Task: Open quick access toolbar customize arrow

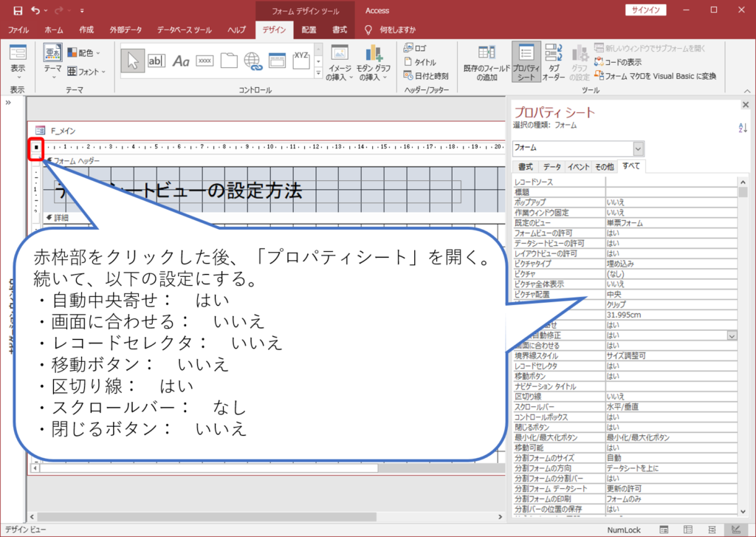Action: [82, 10]
